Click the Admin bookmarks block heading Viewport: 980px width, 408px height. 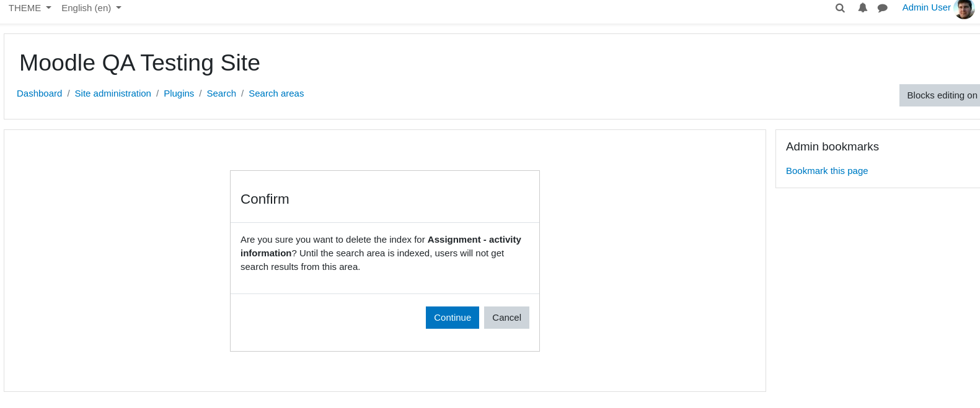coord(832,147)
